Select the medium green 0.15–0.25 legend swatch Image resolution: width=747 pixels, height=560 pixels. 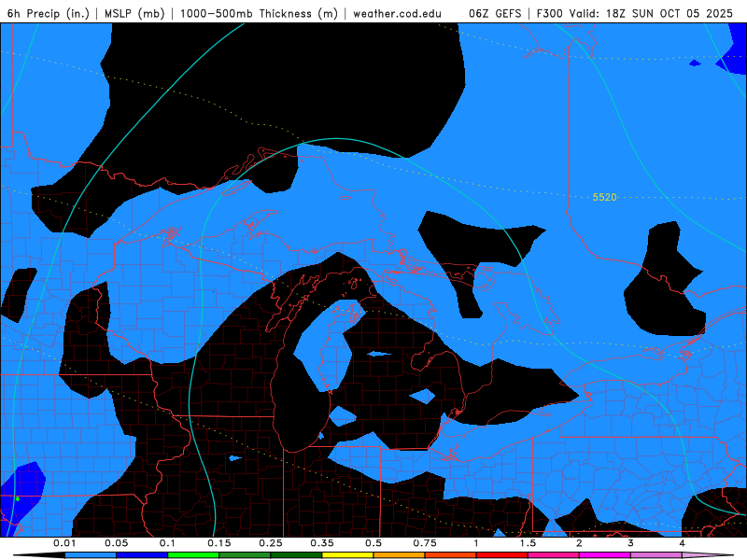(245, 555)
